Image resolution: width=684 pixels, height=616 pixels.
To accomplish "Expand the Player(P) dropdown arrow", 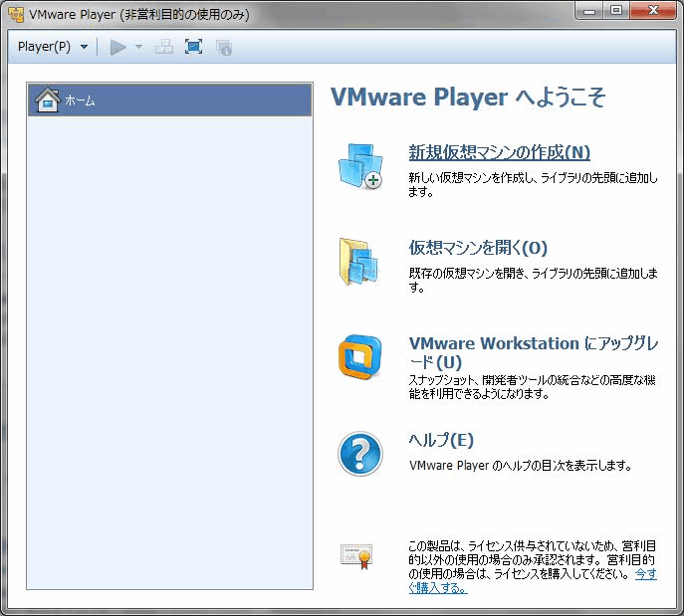I will [x=85, y=47].
